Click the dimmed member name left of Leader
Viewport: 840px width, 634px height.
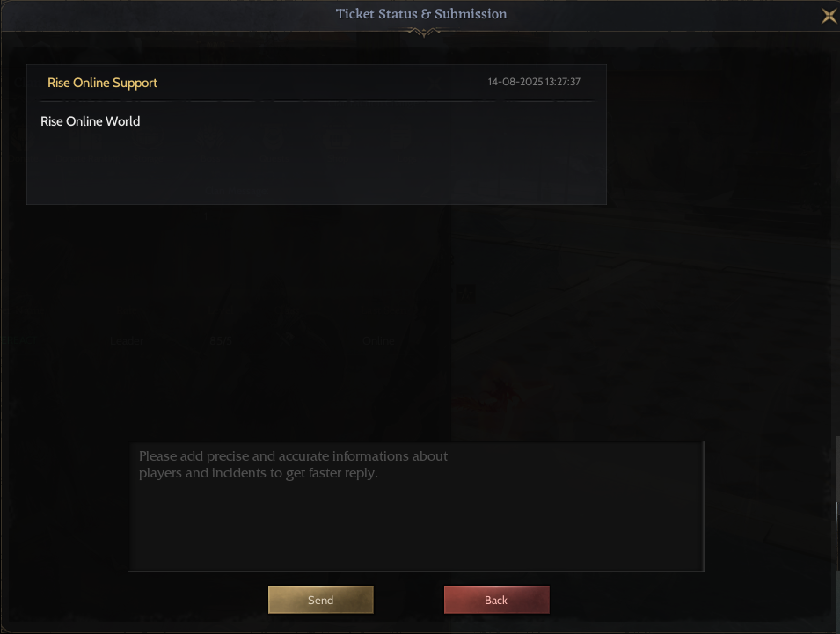18,341
